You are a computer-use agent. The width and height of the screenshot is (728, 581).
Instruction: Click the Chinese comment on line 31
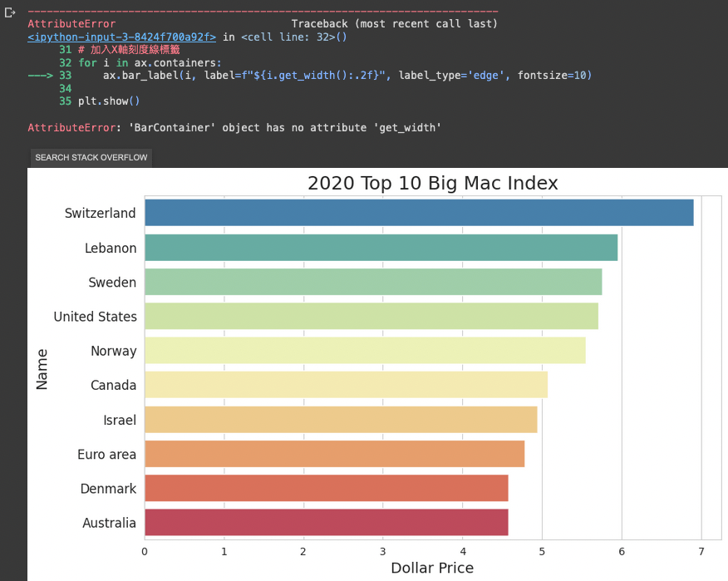129,50
